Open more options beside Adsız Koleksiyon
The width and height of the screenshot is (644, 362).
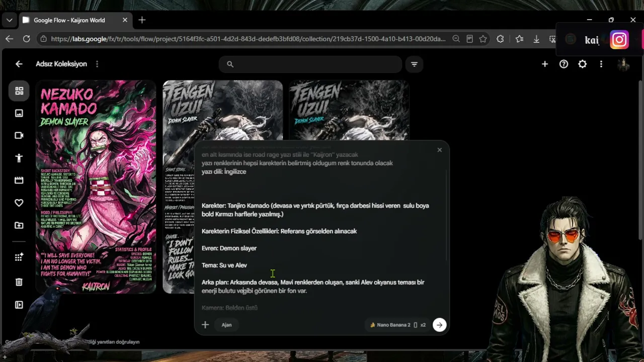(x=97, y=64)
